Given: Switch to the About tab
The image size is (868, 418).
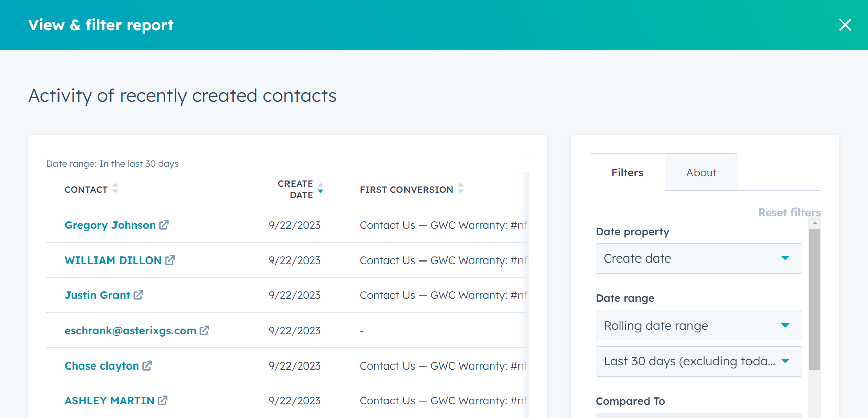Looking at the screenshot, I should [701, 173].
